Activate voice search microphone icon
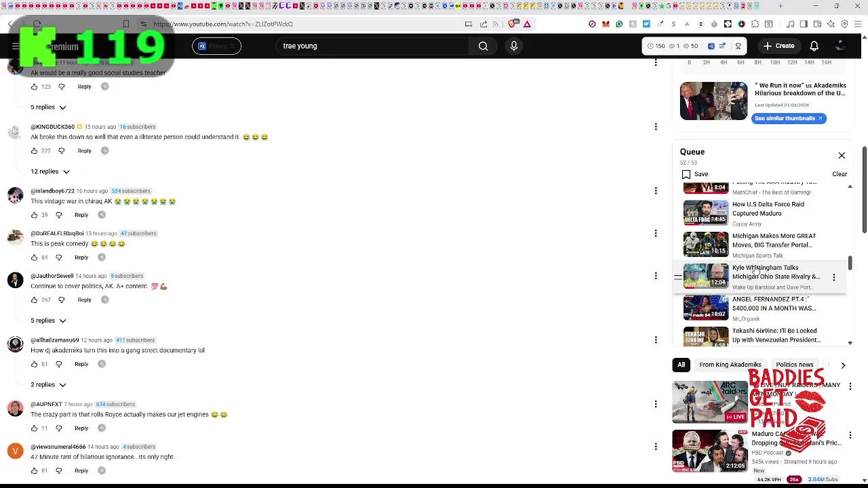This screenshot has height=488, width=868. tap(514, 46)
